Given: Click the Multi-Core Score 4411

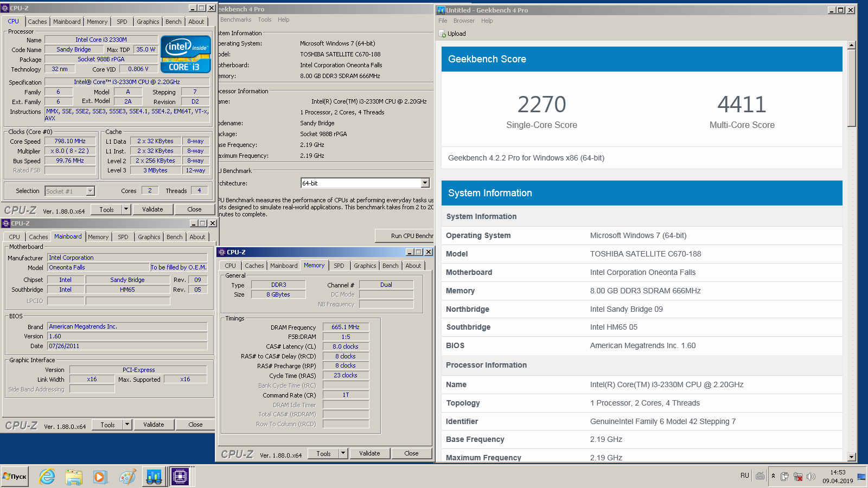Looking at the screenshot, I should [742, 104].
